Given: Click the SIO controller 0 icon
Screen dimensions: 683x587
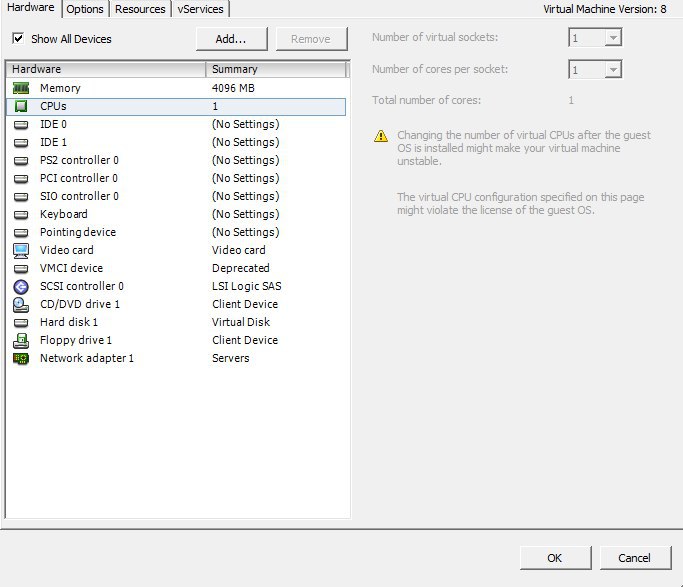Looking at the screenshot, I should [x=21, y=196].
